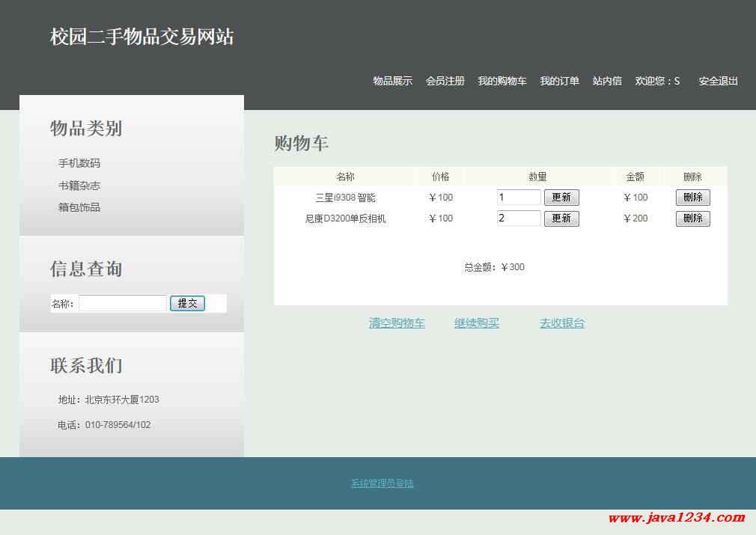Select the 箱包饰品 category
Image resolution: width=756 pixels, height=535 pixels.
[x=79, y=207]
